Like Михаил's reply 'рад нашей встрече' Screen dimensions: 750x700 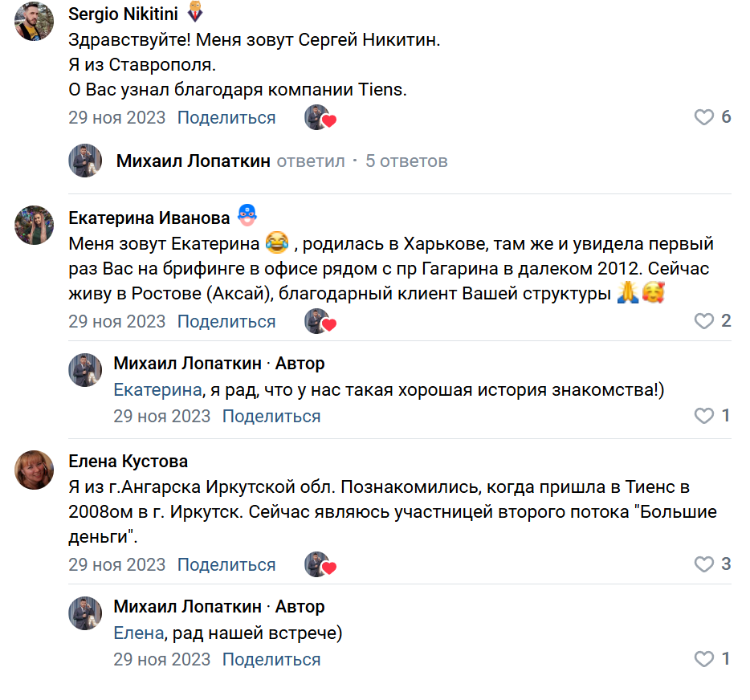click(703, 660)
